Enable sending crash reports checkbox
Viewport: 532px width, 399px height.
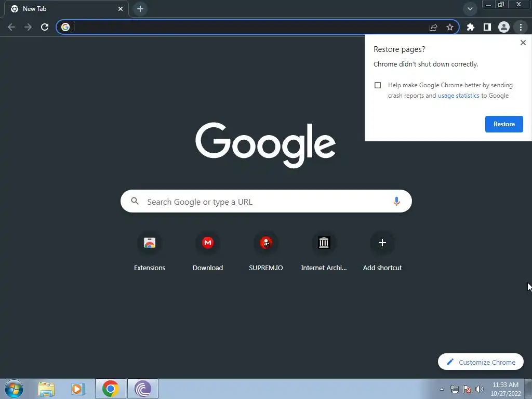point(378,85)
